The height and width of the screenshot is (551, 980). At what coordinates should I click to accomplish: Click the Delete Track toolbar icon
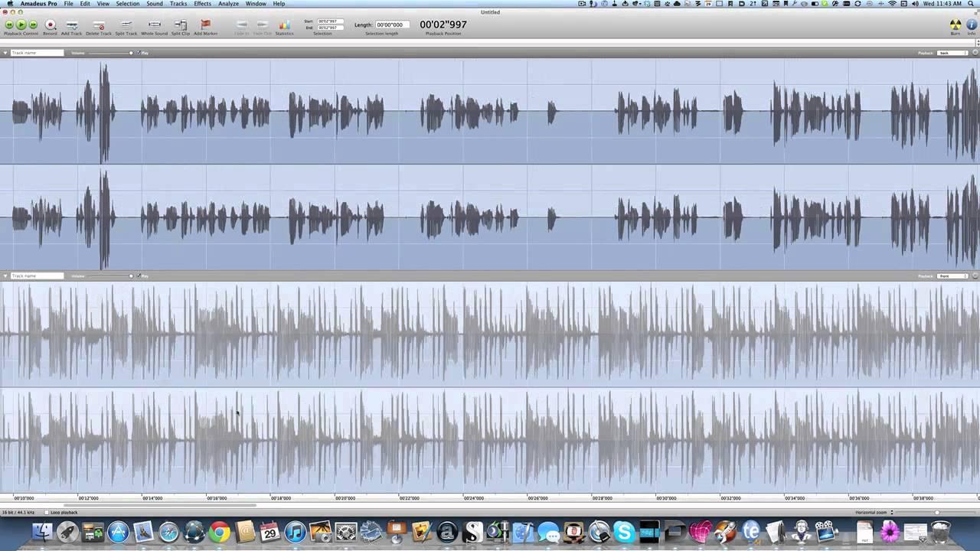(98, 25)
